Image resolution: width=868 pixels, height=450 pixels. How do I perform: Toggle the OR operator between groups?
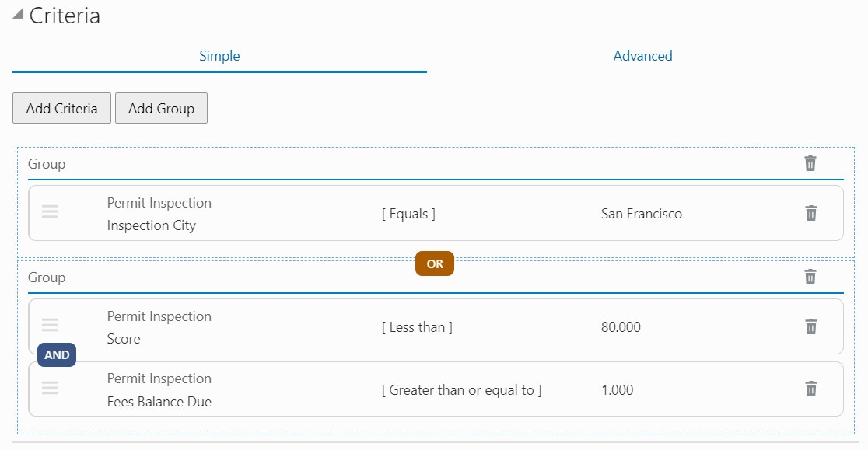(435, 263)
